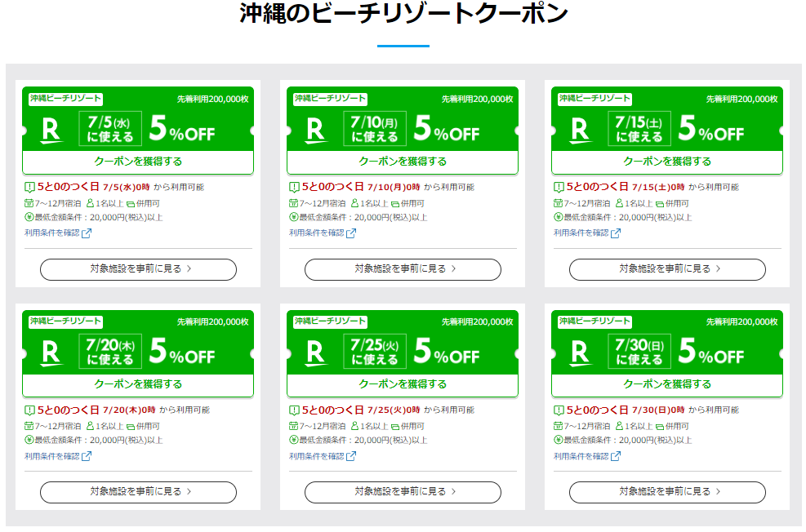Acquire the 7/20(木) coupon
Screen dimensions: 806x532
tap(138, 384)
